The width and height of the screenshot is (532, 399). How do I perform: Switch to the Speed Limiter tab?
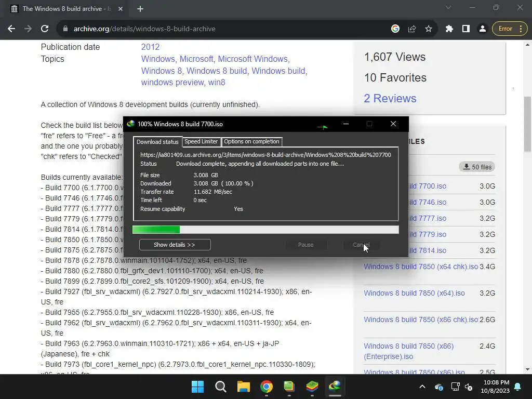201,141
